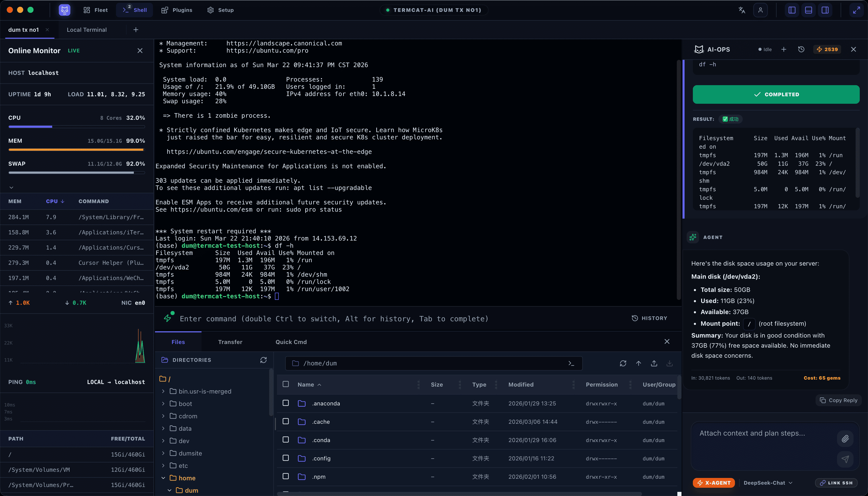Tick the .config folder checkbox
868x496 pixels.
point(286,458)
